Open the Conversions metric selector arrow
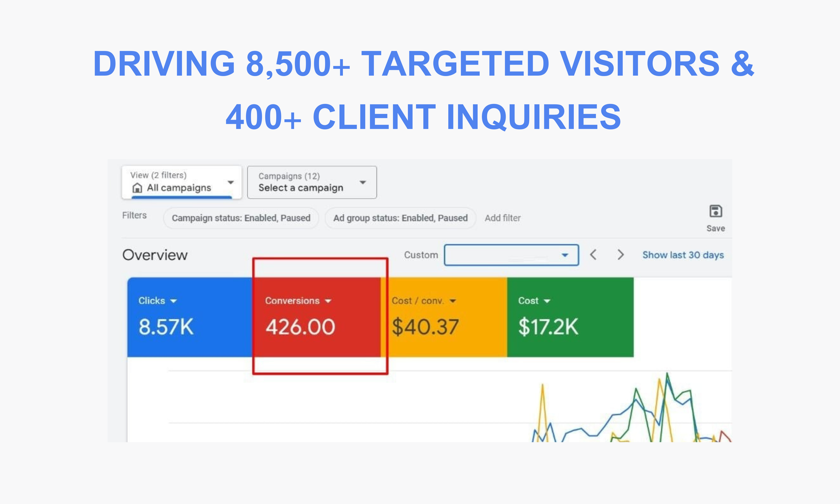840x504 pixels. point(328,301)
